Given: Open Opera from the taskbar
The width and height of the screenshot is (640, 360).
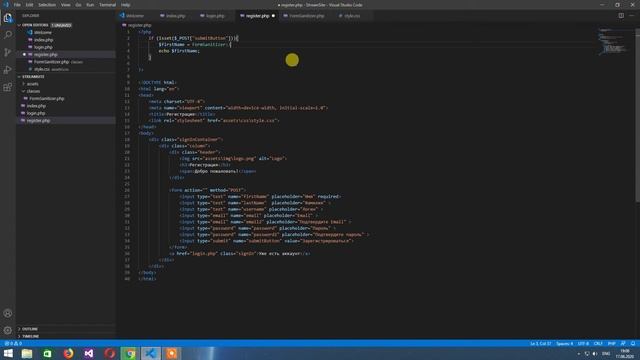Looking at the screenshot, I should (x=109, y=353).
